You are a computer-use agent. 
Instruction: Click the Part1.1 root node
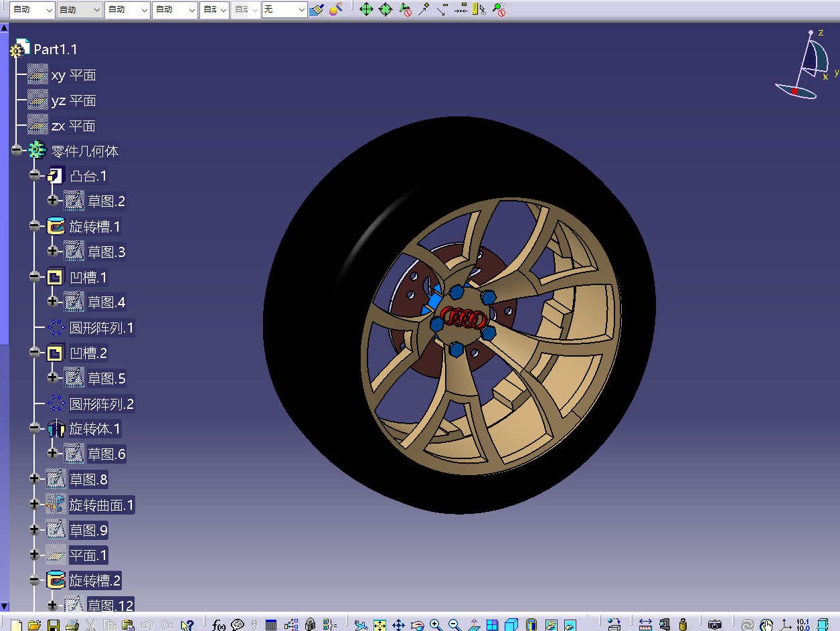click(x=56, y=50)
